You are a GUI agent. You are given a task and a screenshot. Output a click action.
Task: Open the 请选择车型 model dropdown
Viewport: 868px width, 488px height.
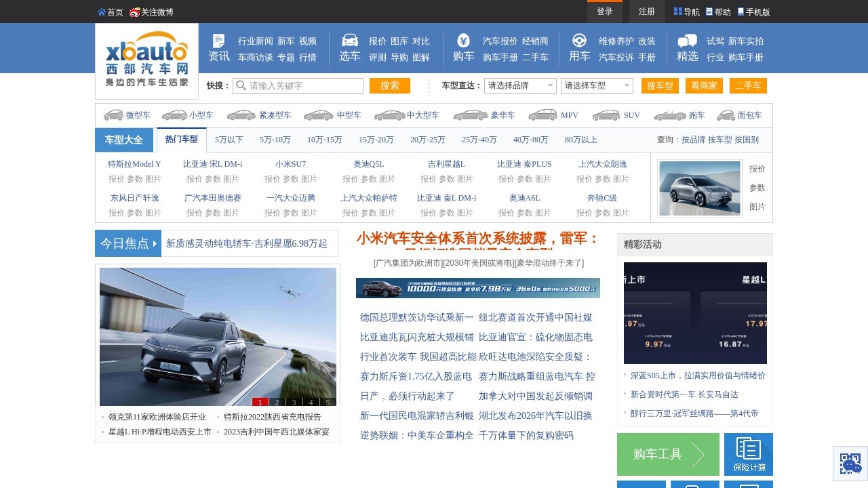597,85
